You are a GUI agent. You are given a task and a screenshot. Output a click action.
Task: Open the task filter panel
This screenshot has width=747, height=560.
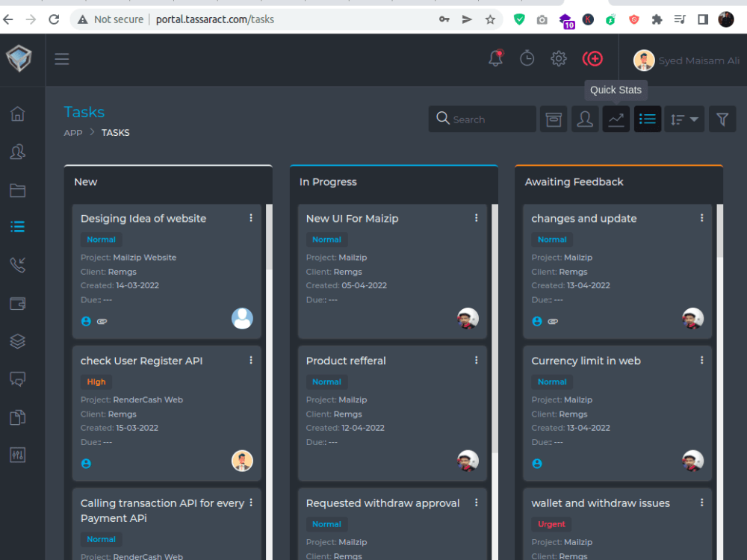722,119
